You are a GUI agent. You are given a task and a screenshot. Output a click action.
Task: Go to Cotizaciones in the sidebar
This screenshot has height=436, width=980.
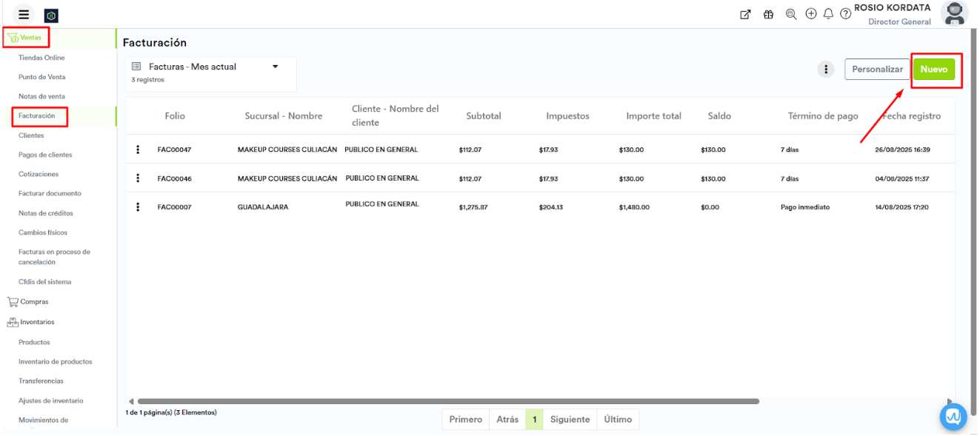coord(39,175)
